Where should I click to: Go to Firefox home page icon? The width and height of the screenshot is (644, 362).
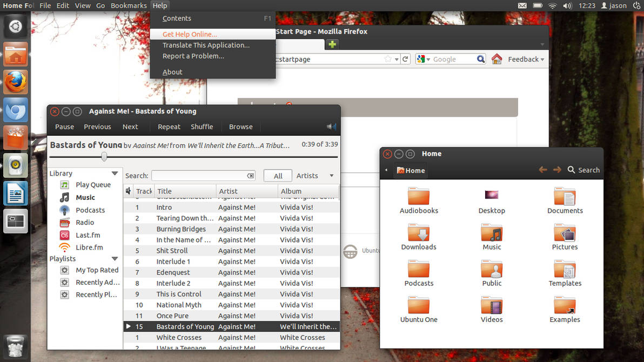(x=497, y=59)
